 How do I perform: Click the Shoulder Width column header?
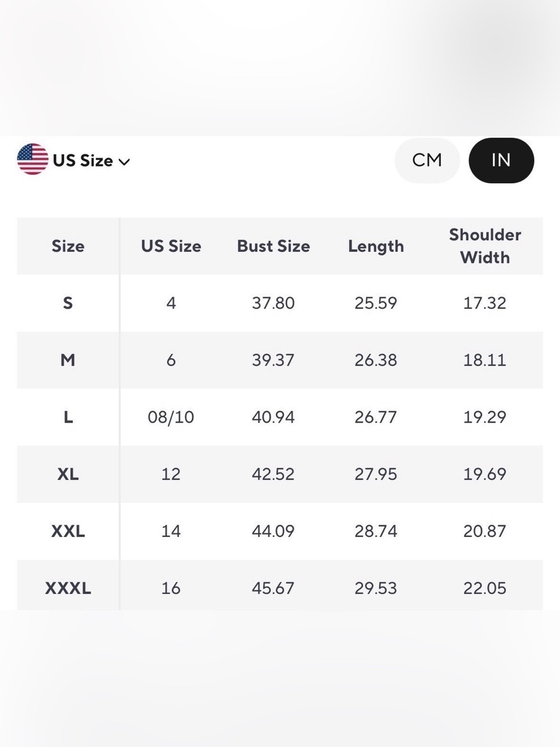point(485,246)
